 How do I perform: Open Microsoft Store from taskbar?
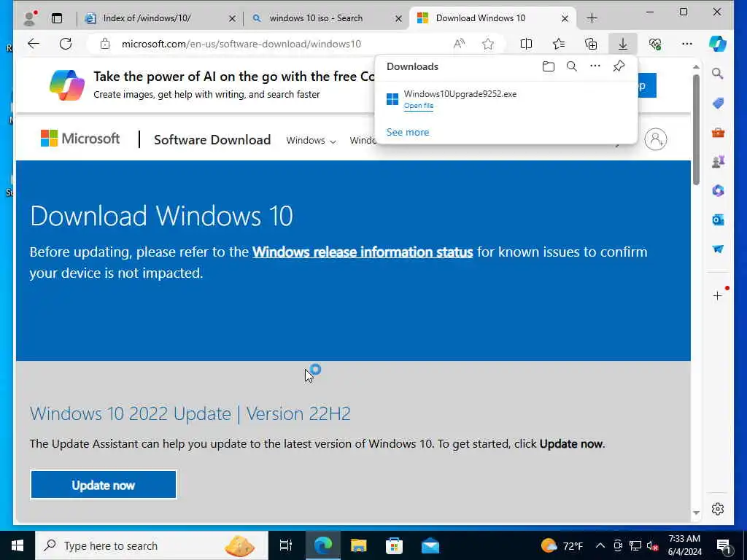point(394,545)
